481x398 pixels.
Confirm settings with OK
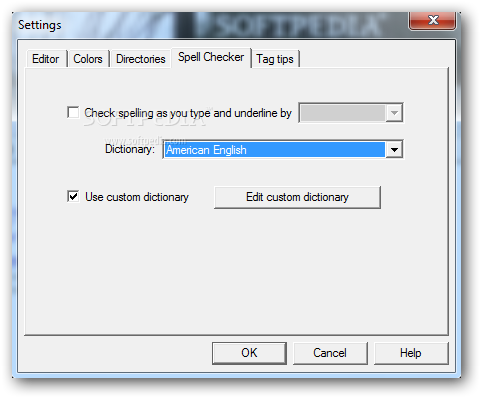pyautogui.click(x=249, y=353)
